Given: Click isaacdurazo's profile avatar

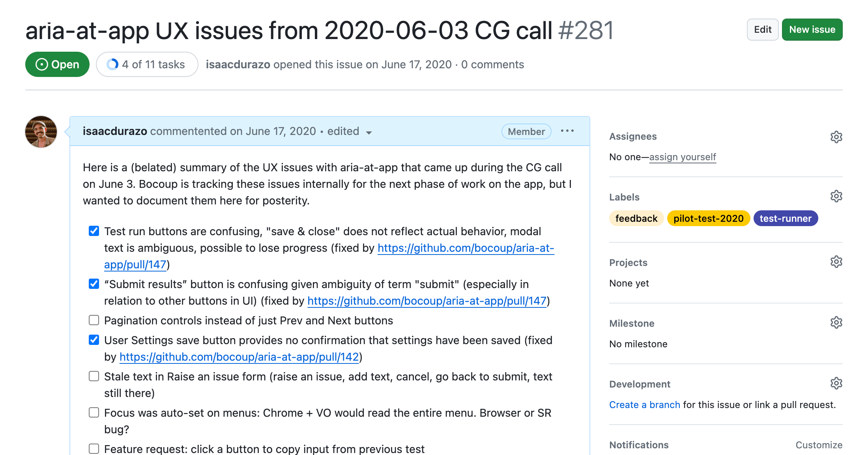Looking at the screenshot, I should click(x=41, y=131).
